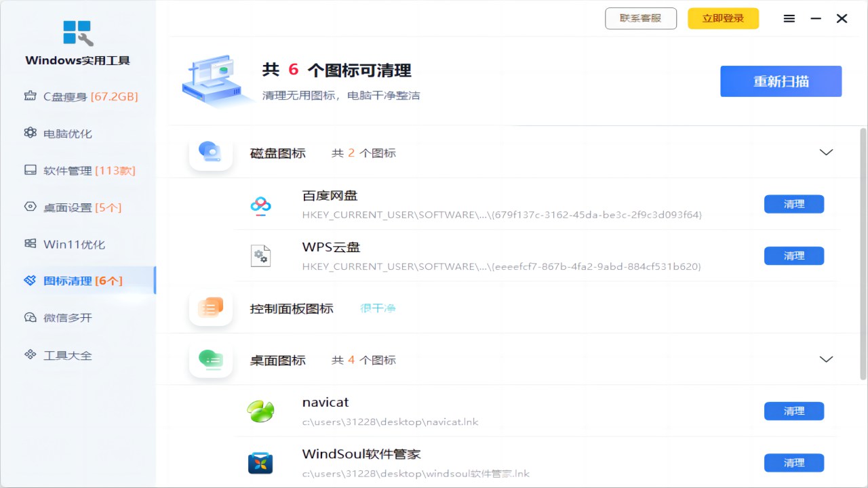
Task: Click the 控制面板图标 category icon
Action: click(210, 308)
